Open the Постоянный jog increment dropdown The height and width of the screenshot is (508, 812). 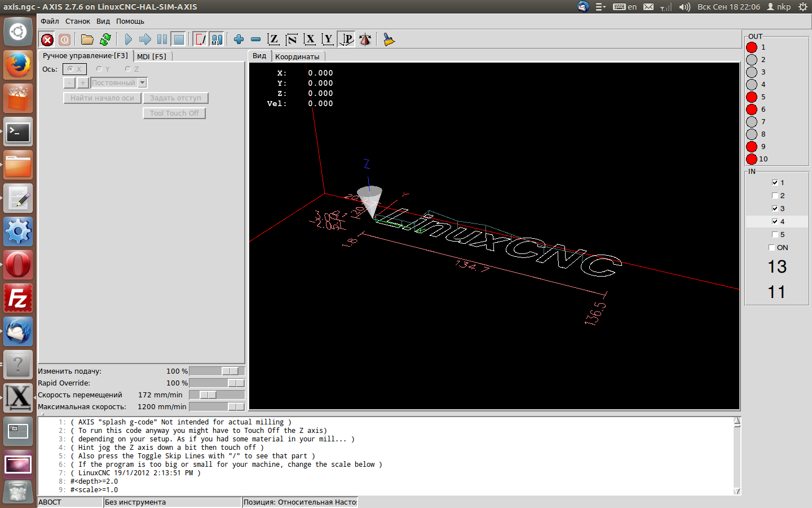click(x=119, y=83)
